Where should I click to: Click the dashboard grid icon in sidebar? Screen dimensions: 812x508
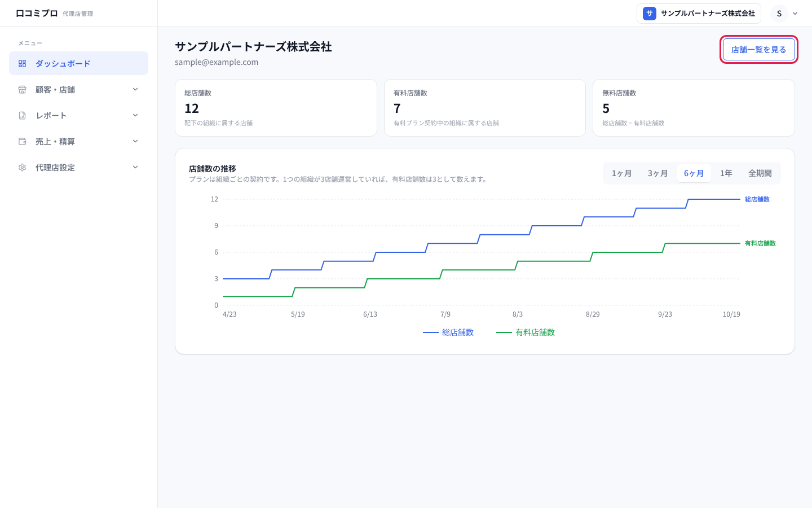click(x=23, y=64)
